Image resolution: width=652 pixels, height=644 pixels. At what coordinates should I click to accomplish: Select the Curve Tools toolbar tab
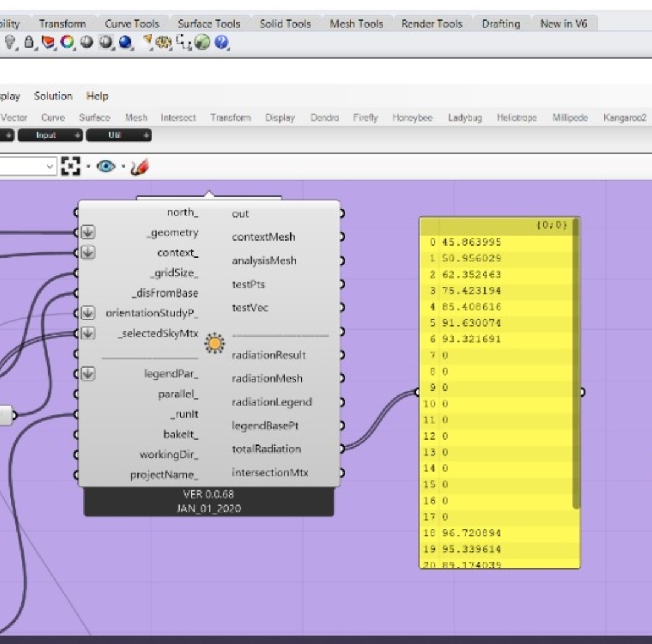(x=132, y=24)
